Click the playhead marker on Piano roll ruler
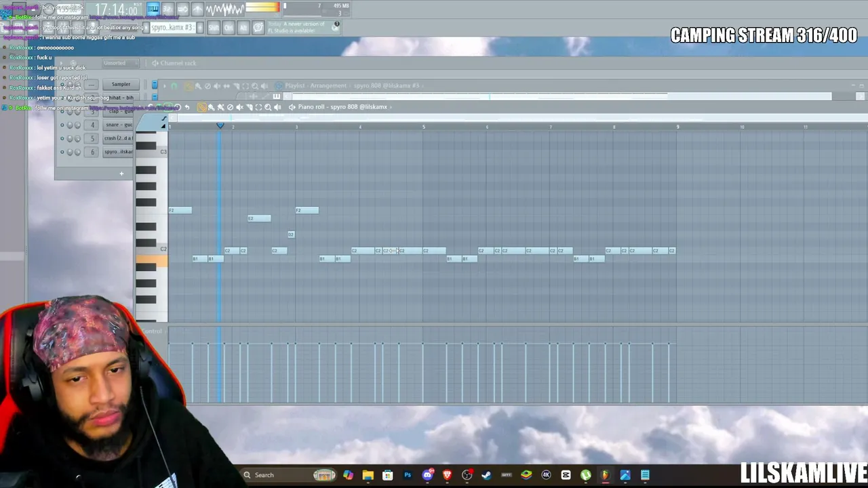The width and height of the screenshot is (868, 488). pyautogui.click(x=220, y=126)
